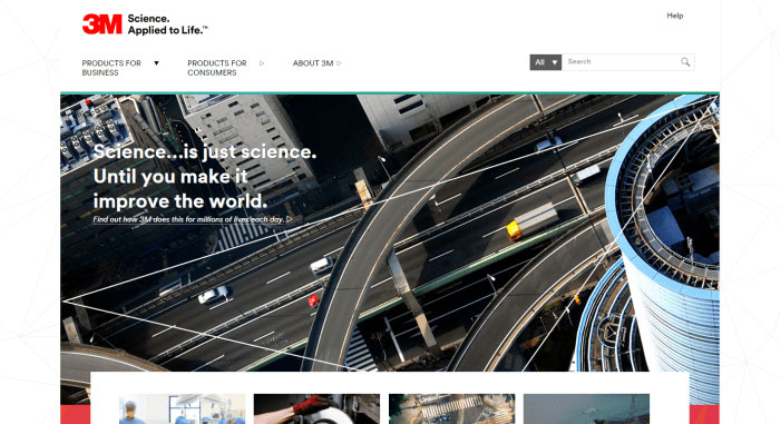
Task: Click the arrow after the hero link text
Action: pos(290,219)
